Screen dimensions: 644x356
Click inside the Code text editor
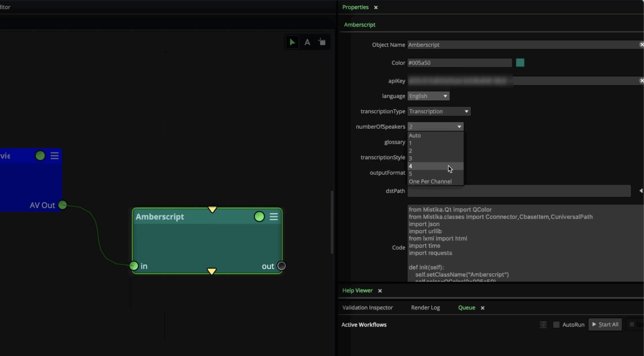point(525,243)
